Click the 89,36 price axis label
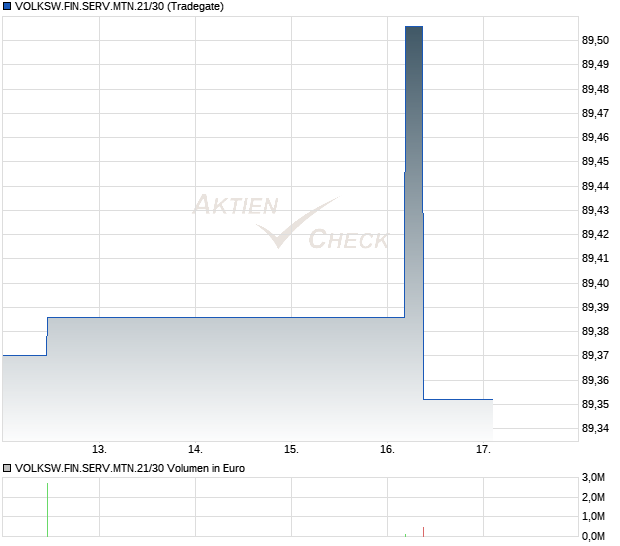620x546 pixels. pyautogui.click(x=595, y=380)
